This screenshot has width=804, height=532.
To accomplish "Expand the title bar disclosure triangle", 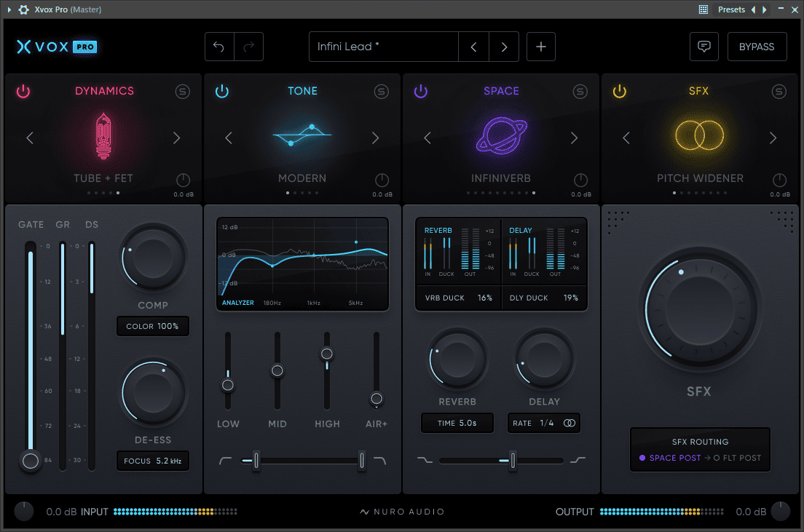I will point(9,9).
